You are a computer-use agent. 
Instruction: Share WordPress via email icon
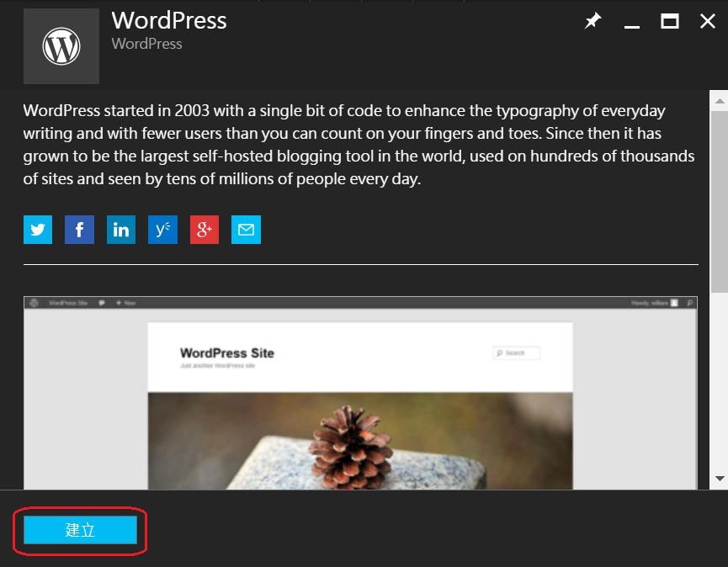(246, 229)
